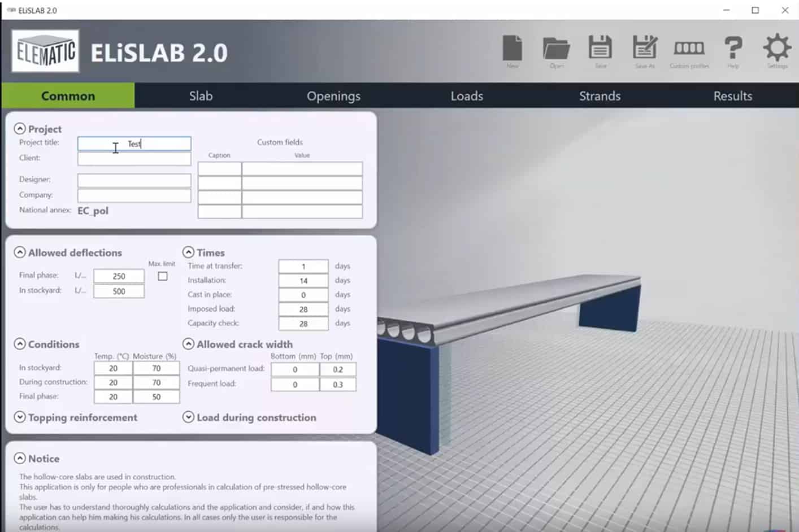799x532 pixels.
Task: Collapse the Conditions section
Action: coord(20,344)
